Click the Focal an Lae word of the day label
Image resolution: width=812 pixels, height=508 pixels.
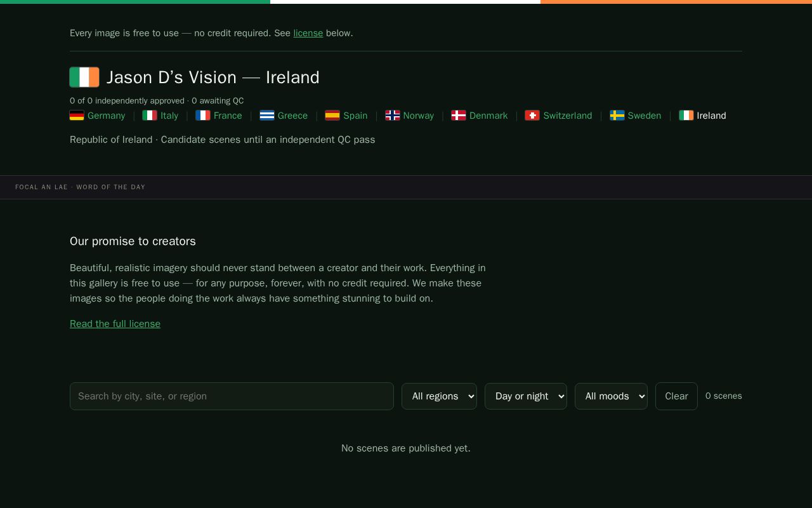click(81, 187)
